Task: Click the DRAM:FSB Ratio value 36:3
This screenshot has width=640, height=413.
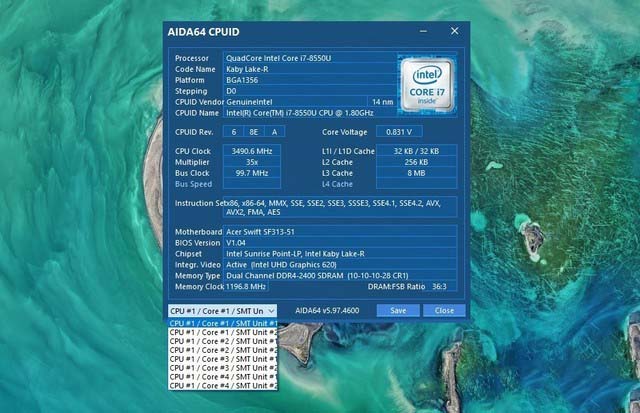Action: pyautogui.click(x=442, y=286)
